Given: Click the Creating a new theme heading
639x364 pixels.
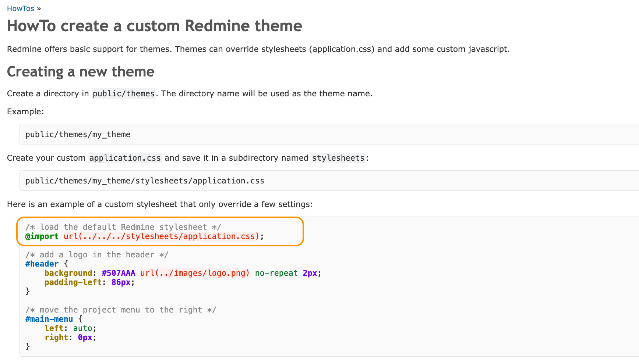Looking at the screenshot, I should tap(80, 72).
